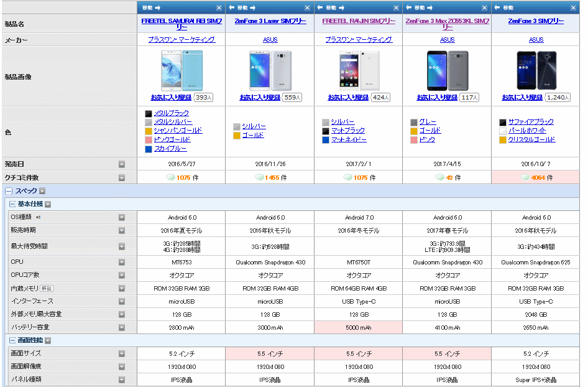Open dropdown arrow next to 基本仕様 heading
Screen dimensions: 588x387
[x=48, y=204]
